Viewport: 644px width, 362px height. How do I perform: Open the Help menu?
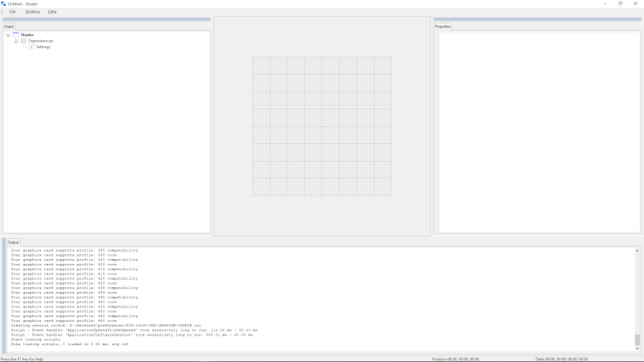click(x=52, y=12)
